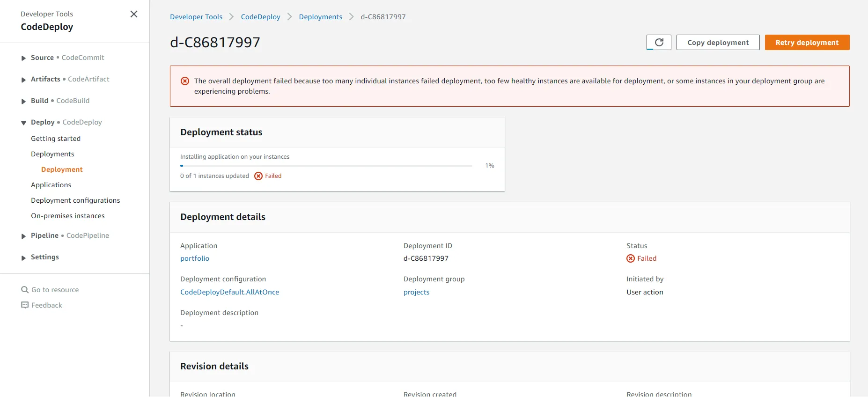Click the '0 of 1 instances updated' text
Screen dimensions: 868x397
tap(214, 176)
